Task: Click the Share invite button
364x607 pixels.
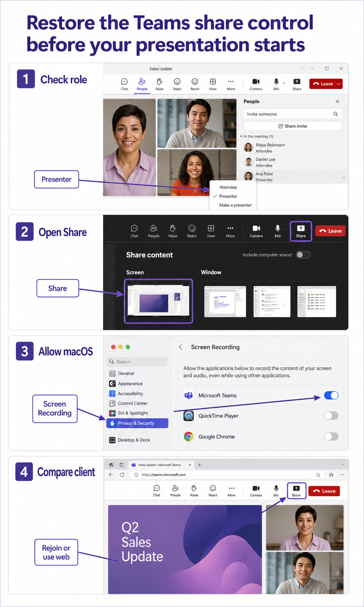Action: click(292, 126)
